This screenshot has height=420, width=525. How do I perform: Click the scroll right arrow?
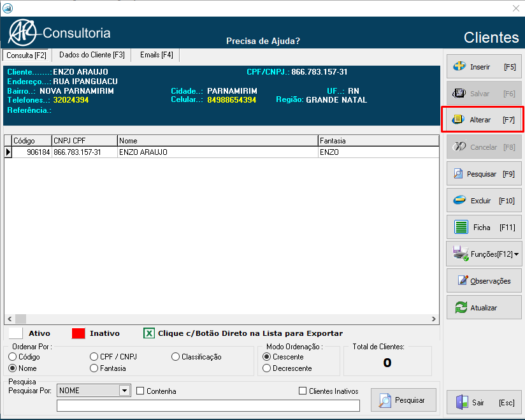434,319
